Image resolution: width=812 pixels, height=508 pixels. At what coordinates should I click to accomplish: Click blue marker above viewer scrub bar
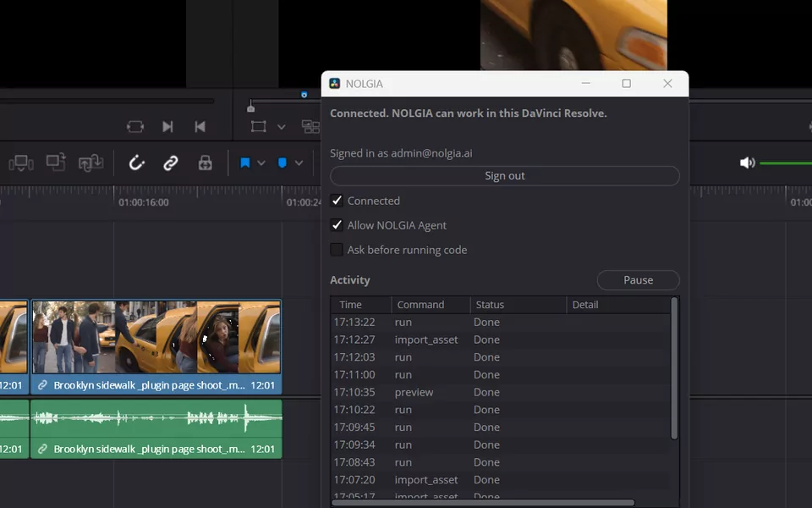pos(304,94)
